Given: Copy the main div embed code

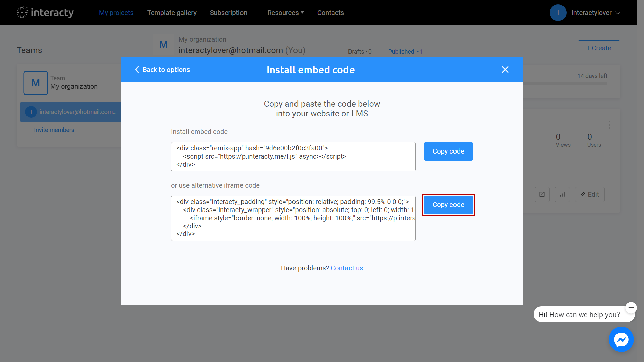Looking at the screenshot, I should 448,151.
